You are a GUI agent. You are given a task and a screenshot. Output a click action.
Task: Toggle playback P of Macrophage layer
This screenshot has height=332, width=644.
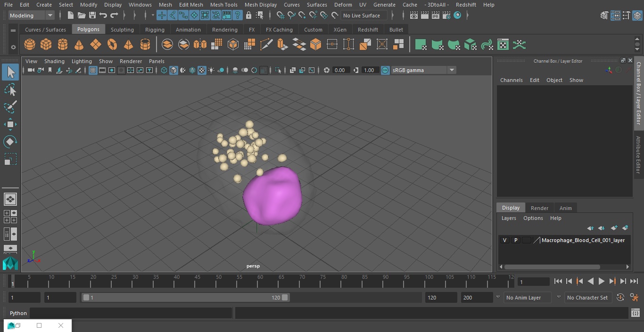(x=516, y=240)
